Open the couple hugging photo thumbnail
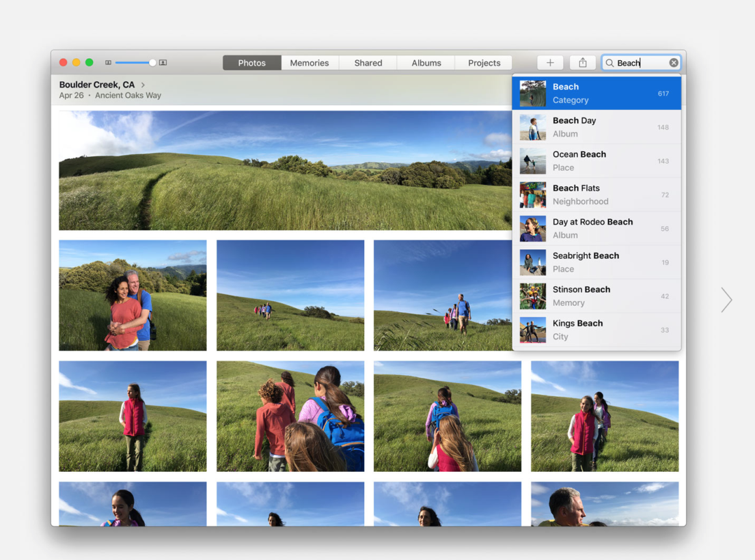Viewport: 755px width, 560px height. (x=133, y=295)
